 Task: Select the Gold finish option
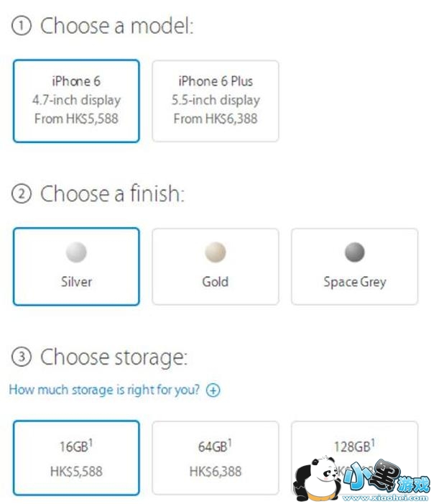(215, 267)
